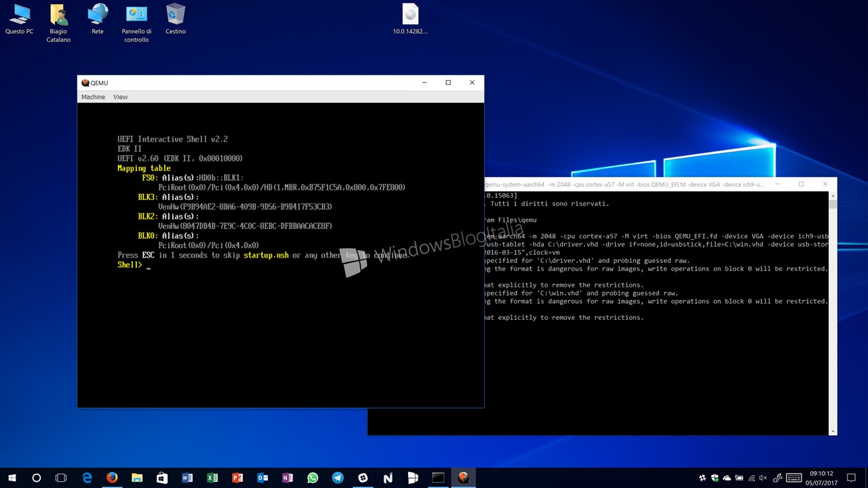
Task: Switch to QEMU taskbar button
Action: pos(463,478)
